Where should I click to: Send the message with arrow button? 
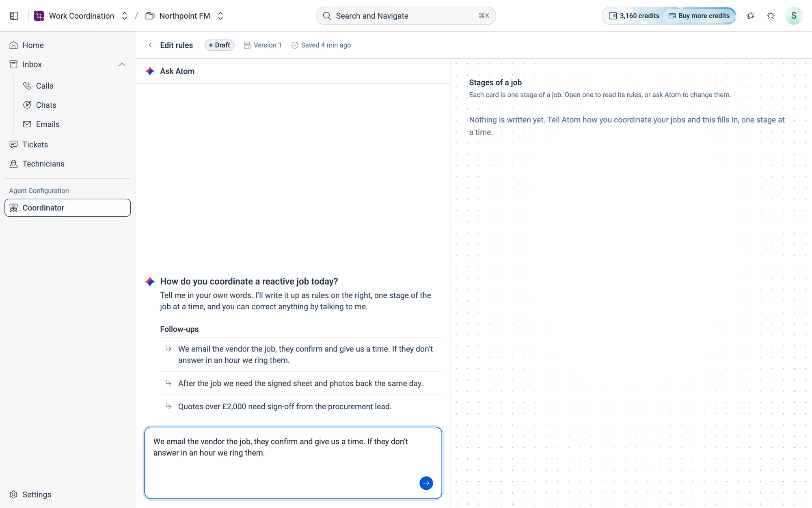coord(426,483)
